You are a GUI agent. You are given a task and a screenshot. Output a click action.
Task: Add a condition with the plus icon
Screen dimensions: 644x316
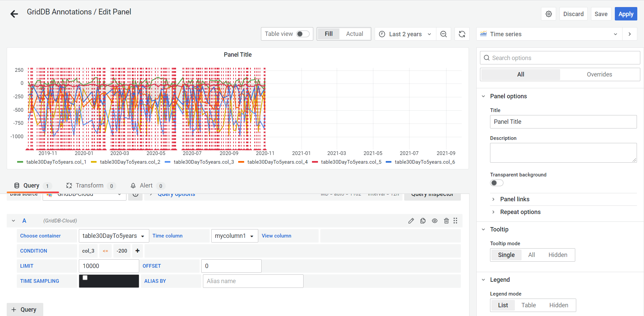138,251
